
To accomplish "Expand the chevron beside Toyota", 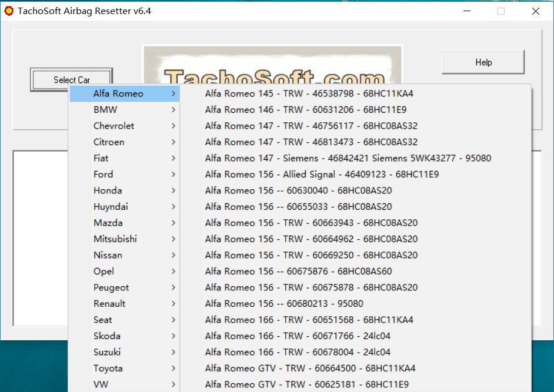I will (x=173, y=368).
